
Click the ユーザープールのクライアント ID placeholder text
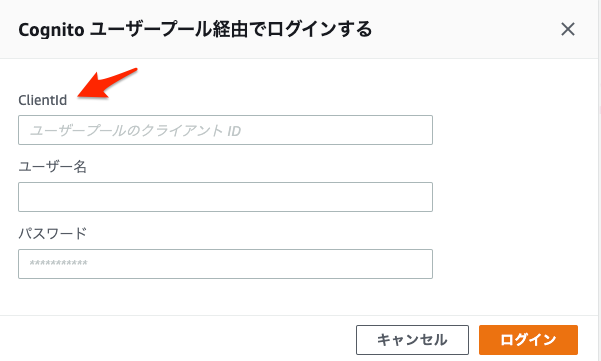tap(135, 131)
